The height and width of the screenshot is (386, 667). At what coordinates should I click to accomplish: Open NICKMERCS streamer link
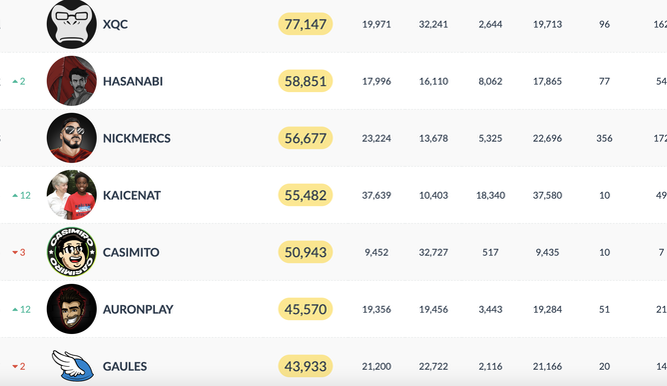click(137, 138)
